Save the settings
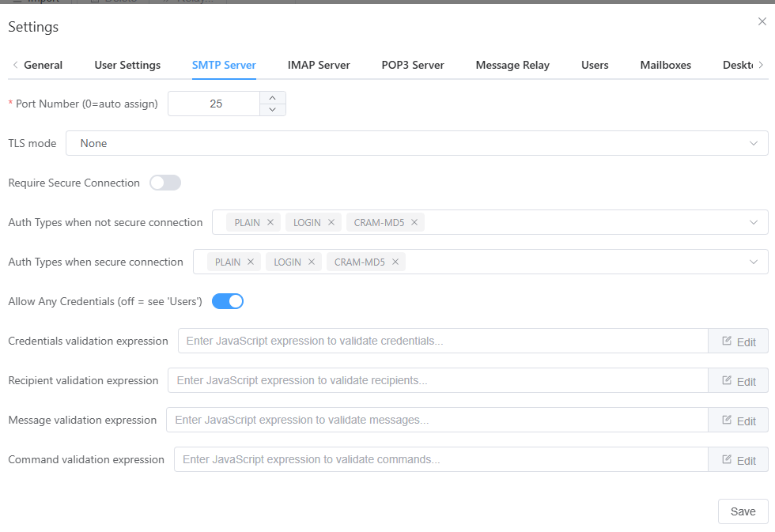This screenshot has width=775, height=532. (743, 511)
